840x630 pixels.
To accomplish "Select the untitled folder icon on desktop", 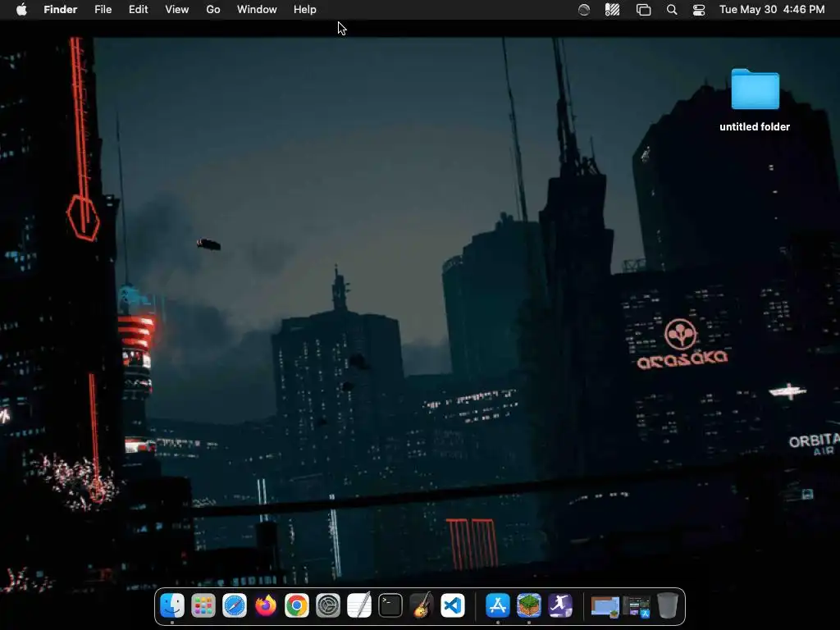I will click(x=755, y=89).
